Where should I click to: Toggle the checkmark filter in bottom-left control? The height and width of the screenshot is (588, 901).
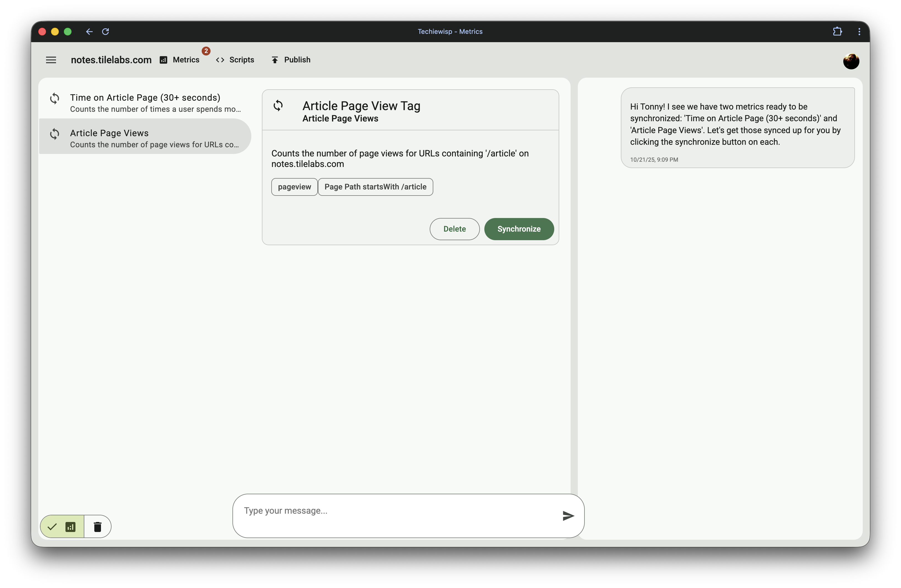point(52,526)
